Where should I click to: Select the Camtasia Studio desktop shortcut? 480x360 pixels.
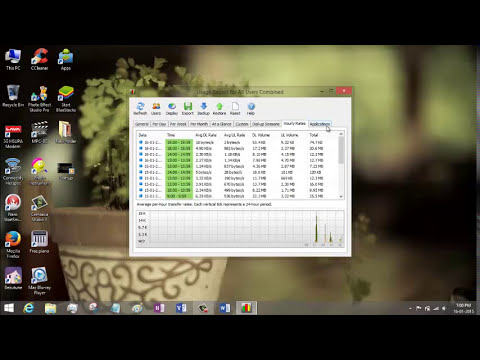(39, 208)
